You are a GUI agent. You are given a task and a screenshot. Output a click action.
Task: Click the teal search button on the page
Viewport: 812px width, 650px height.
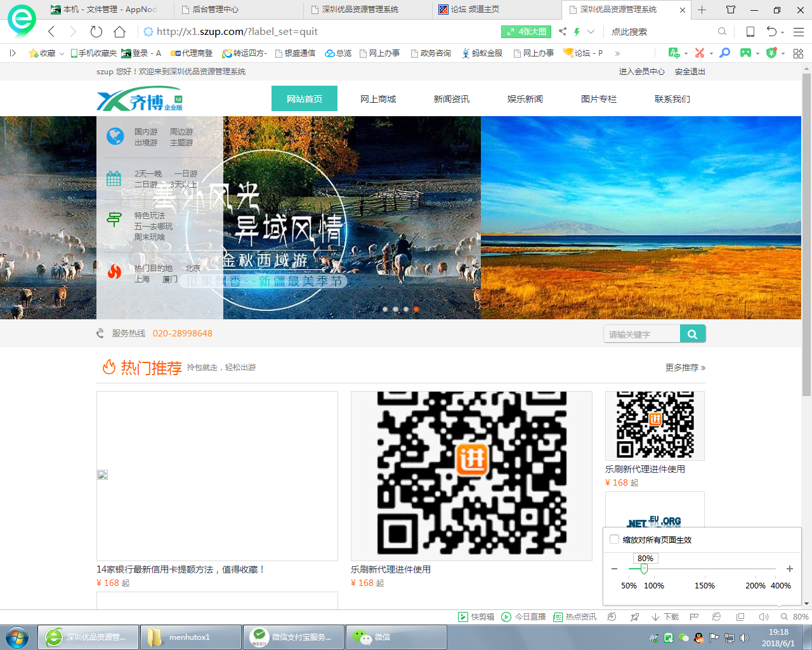(x=693, y=334)
